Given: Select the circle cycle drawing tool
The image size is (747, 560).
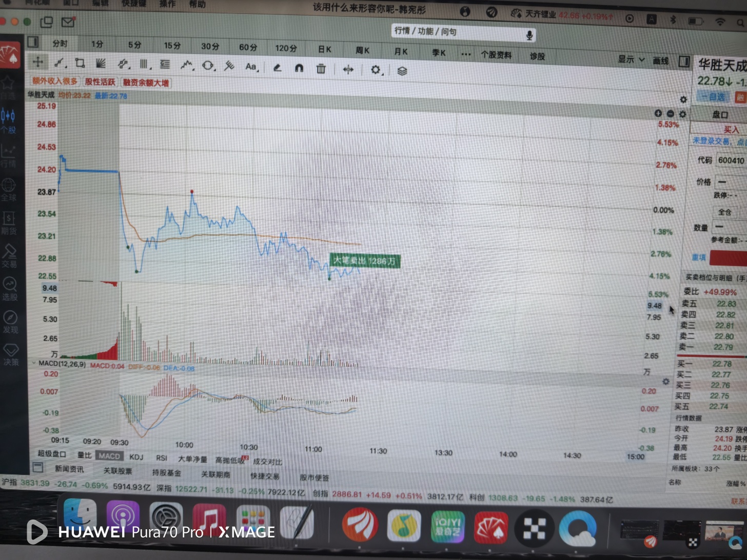Looking at the screenshot, I should [208, 66].
